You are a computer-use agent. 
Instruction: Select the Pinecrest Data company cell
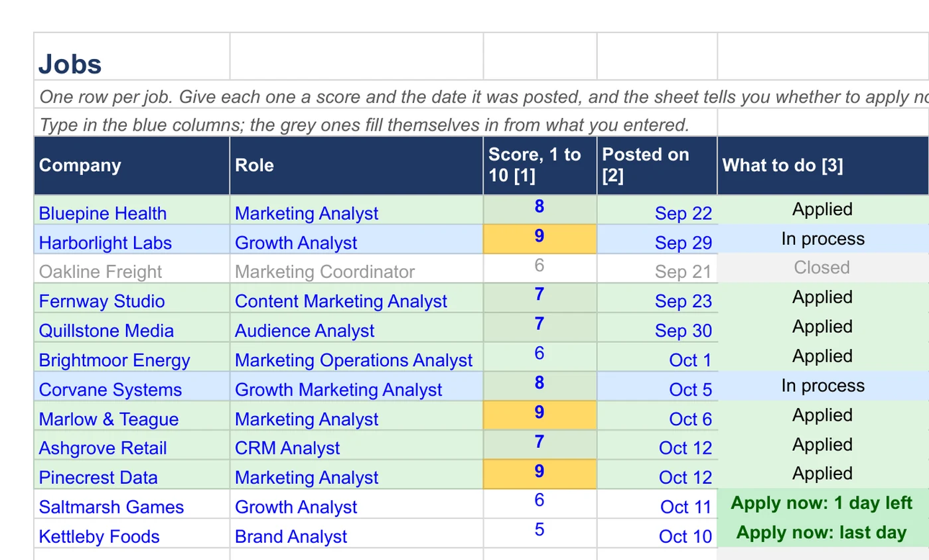pos(132,474)
